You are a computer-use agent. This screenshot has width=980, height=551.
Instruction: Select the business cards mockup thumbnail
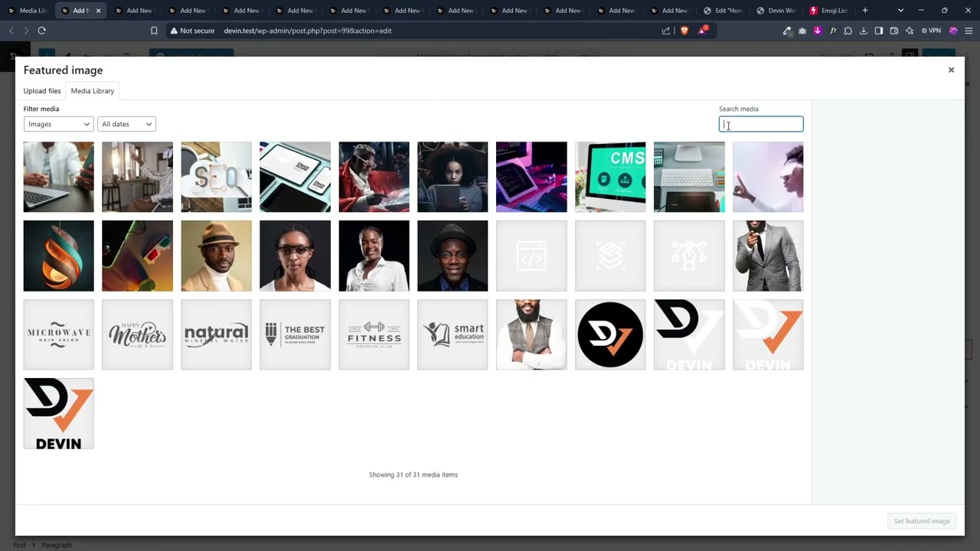[295, 177]
